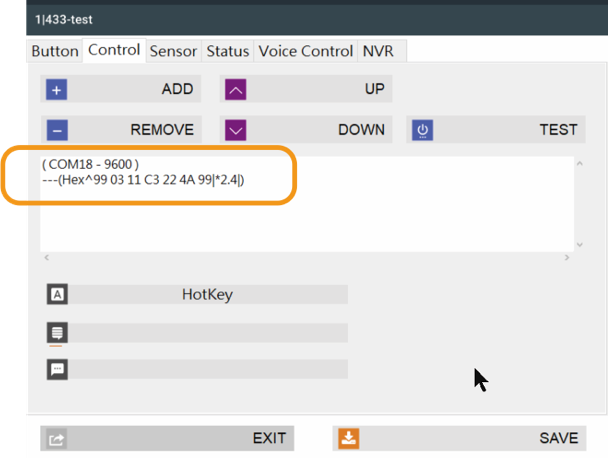Viewport: 608px width, 458px height.
Task: Click the list's scroll down arrow
Action: 580,245
